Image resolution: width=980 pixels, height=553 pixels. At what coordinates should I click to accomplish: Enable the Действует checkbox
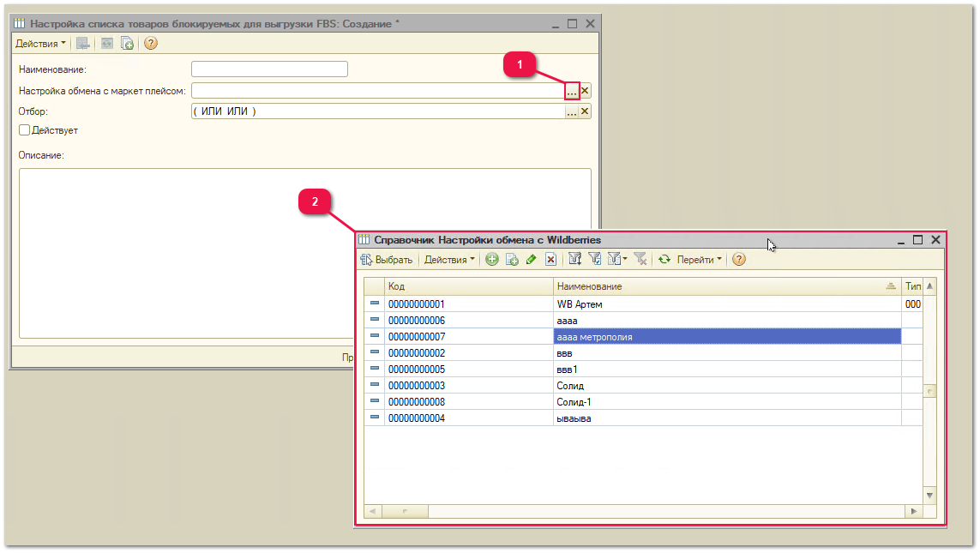(24, 130)
